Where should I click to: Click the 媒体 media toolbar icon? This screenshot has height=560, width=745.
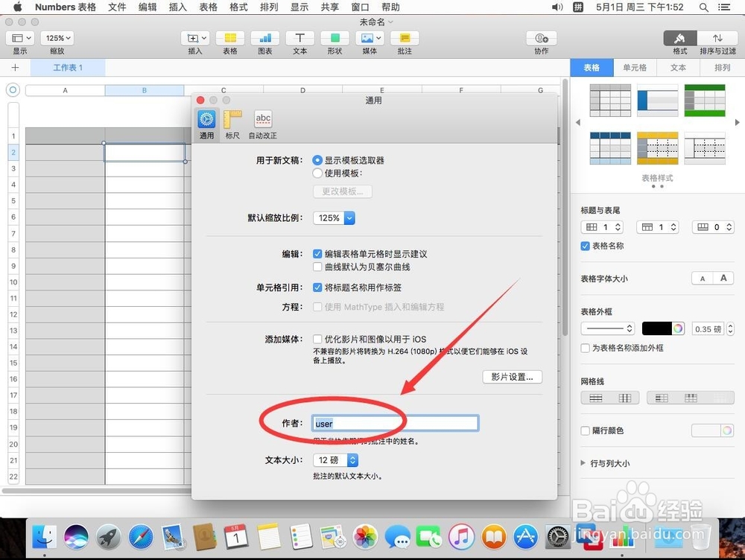(370, 38)
